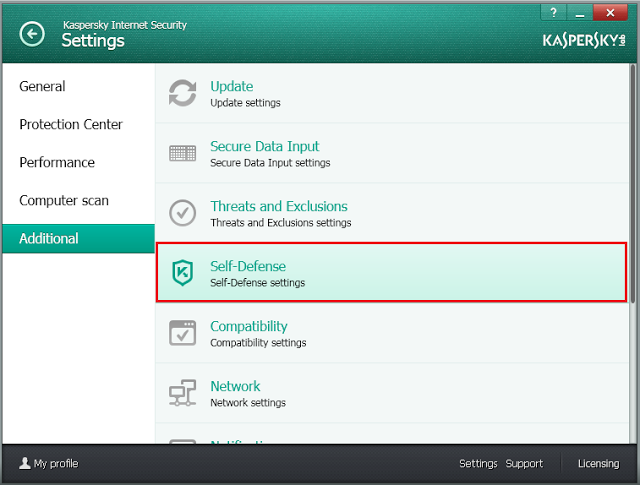Open Threats and Exclusions settings

(x=279, y=206)
